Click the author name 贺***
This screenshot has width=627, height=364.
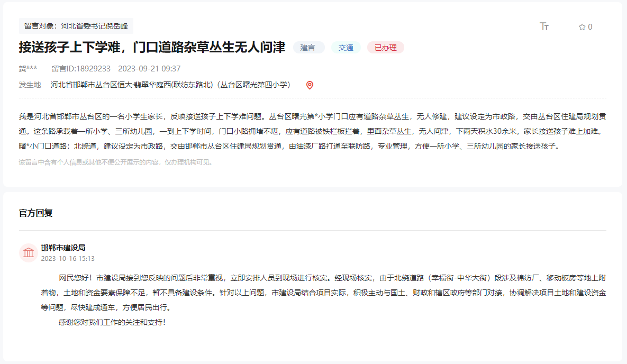28,69
